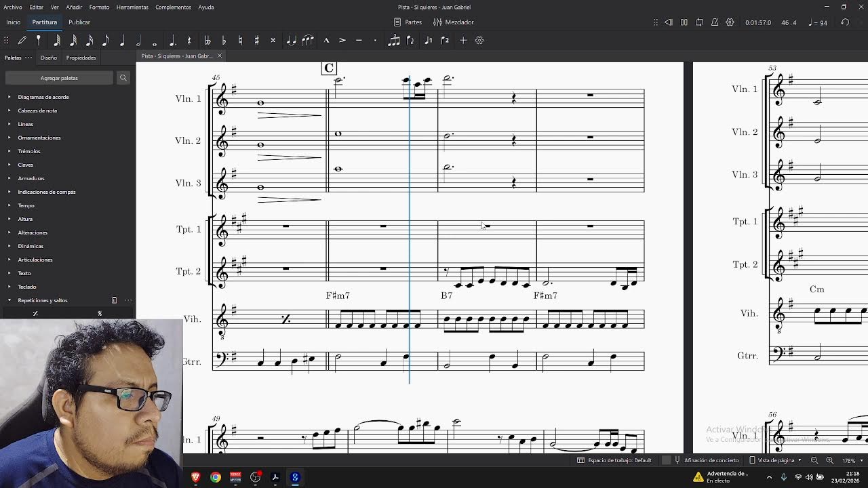
Task: Apply double sharp accidental
Action: coord(273,41)
